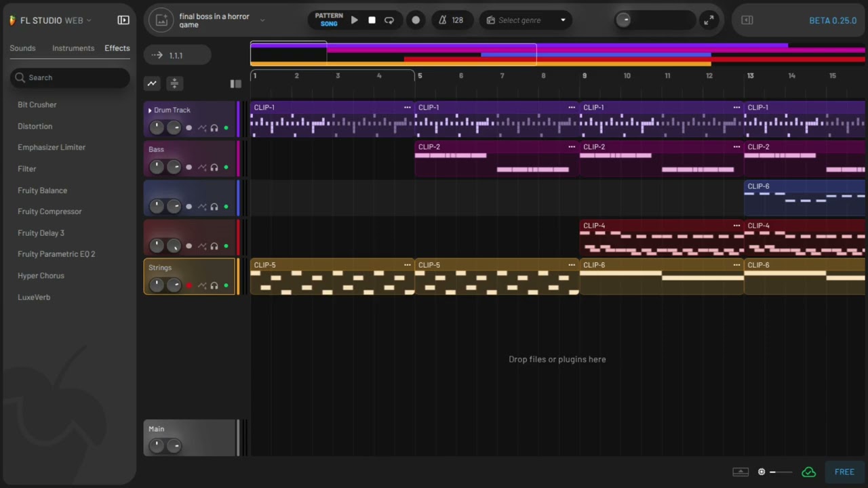Toggle the right side panel icon
Image resolution: width=868 pixels, height=488 pixels.
coord(747,20)
